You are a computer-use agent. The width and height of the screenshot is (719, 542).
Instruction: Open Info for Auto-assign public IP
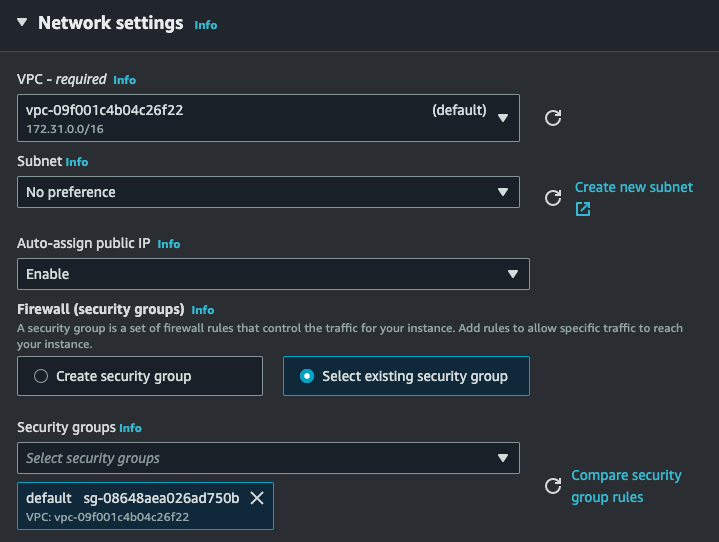point(169,243)
